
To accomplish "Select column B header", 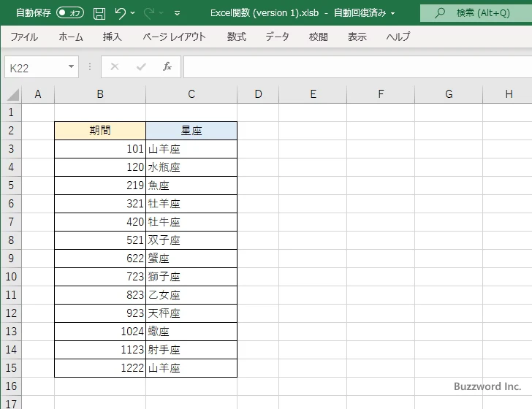I will click(100, 94).
